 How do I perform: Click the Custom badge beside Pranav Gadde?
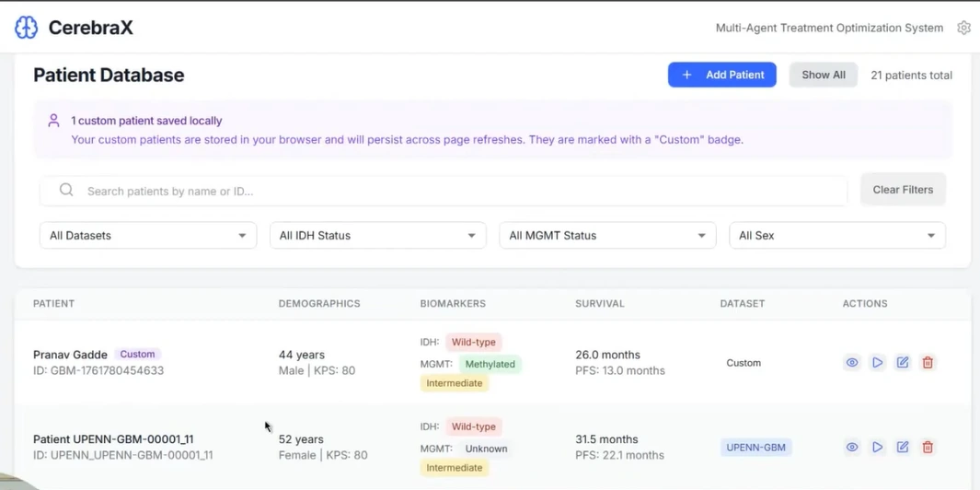coord(137,355)
